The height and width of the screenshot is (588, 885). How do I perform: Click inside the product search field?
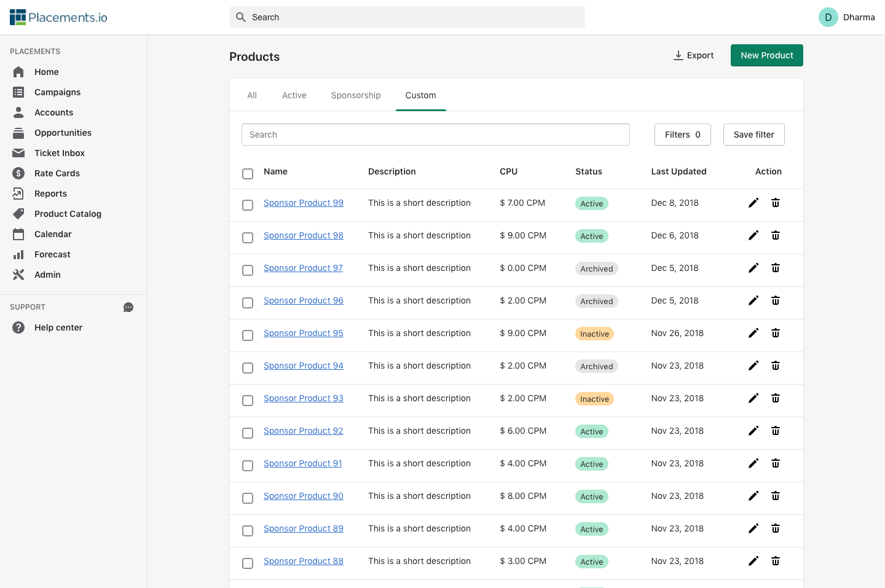[436, 135]
